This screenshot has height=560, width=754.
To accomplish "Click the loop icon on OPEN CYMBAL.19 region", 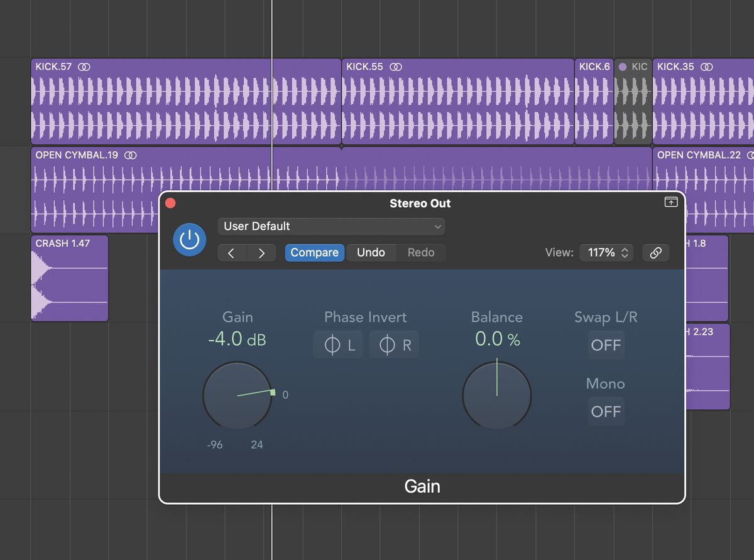I will [x=132, y=154].
